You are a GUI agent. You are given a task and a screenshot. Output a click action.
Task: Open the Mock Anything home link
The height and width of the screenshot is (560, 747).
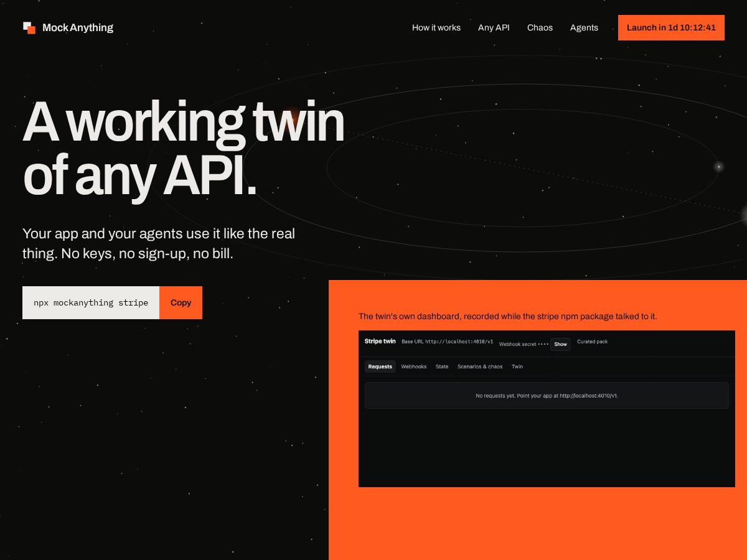pos(68,27)
